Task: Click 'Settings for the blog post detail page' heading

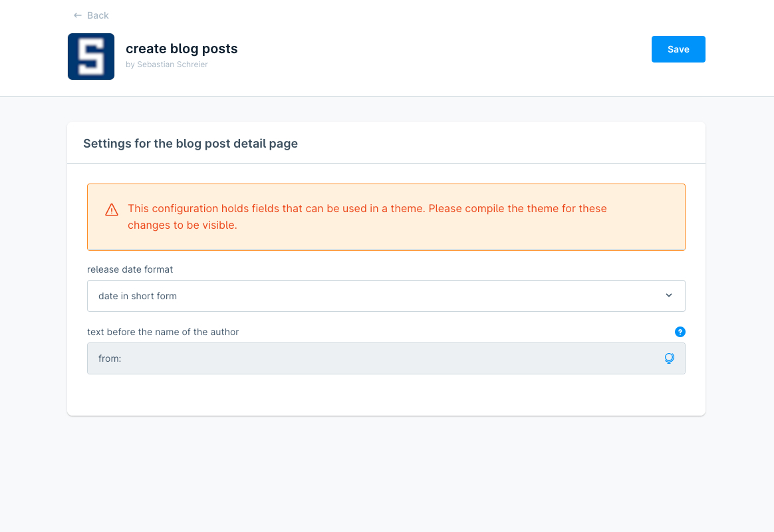Action: point(190,143)
